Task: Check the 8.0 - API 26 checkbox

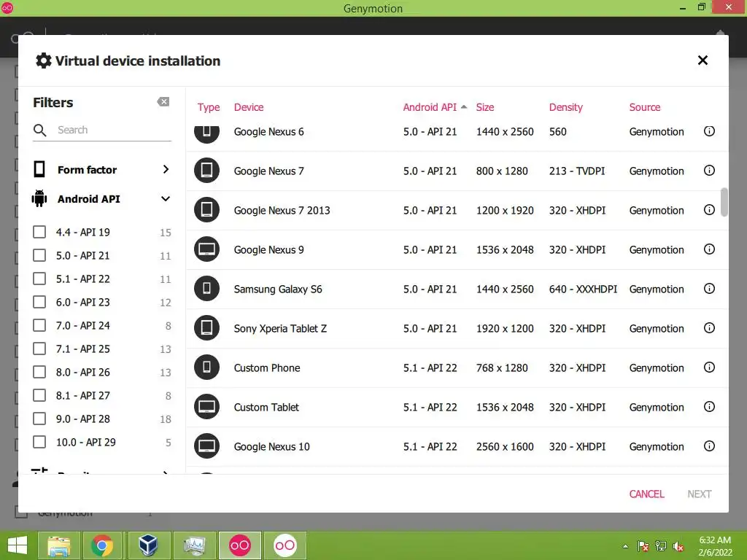Action: click(x=39, y=373)
